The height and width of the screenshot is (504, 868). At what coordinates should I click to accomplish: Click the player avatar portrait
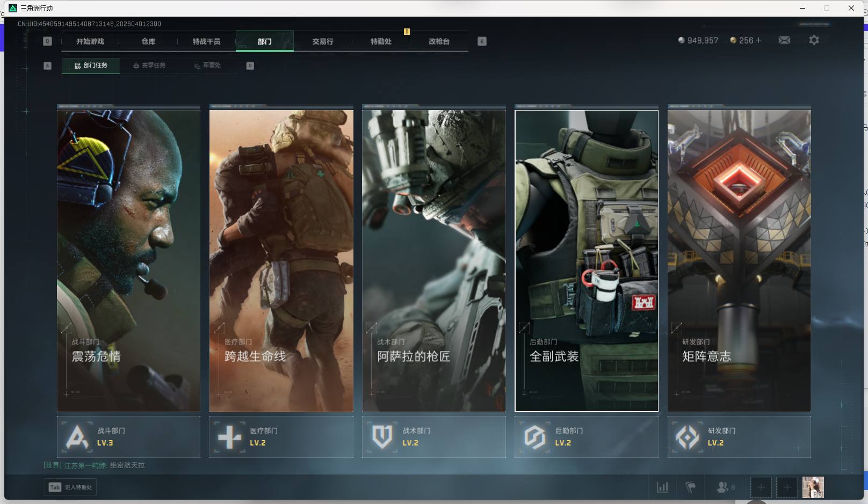(x=813, y=487)
